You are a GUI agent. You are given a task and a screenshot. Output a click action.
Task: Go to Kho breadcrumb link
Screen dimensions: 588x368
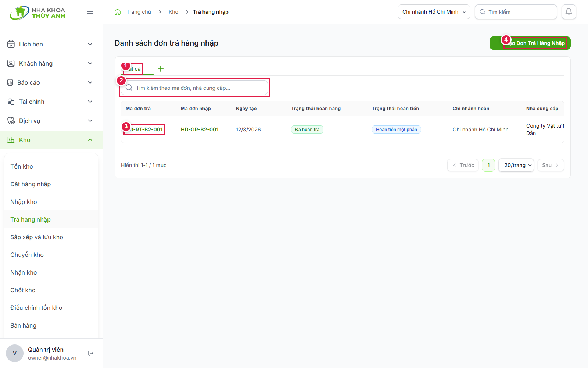click(x=173, y=12)
